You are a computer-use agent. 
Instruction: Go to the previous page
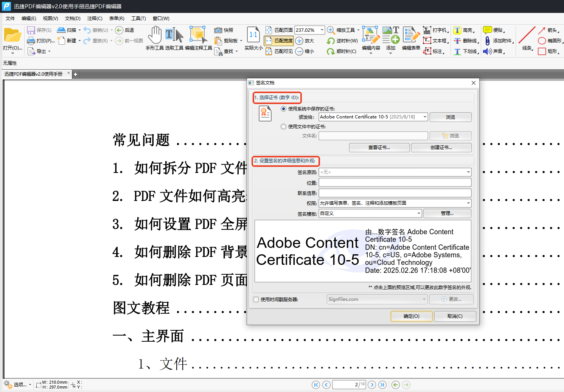pyautogui.click(x=326, y=385)
